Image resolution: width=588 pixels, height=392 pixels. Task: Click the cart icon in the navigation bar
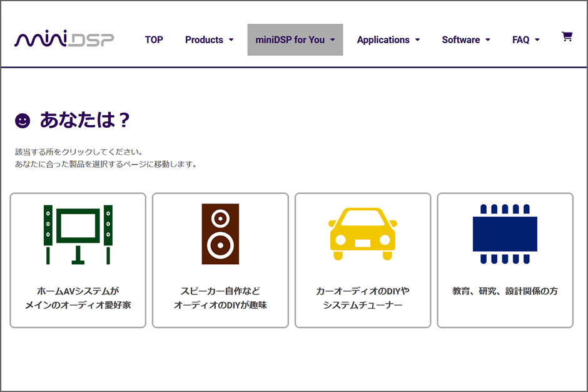567,36
